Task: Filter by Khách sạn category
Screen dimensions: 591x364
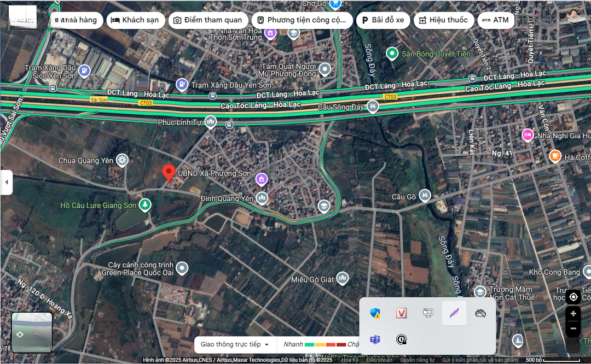Action: tap(136, 20)
